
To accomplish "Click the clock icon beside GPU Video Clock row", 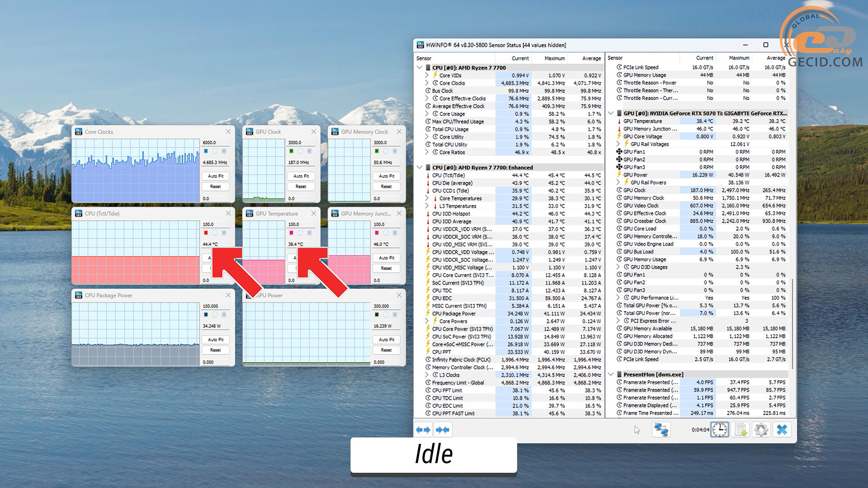I will (x=619, y=206).
